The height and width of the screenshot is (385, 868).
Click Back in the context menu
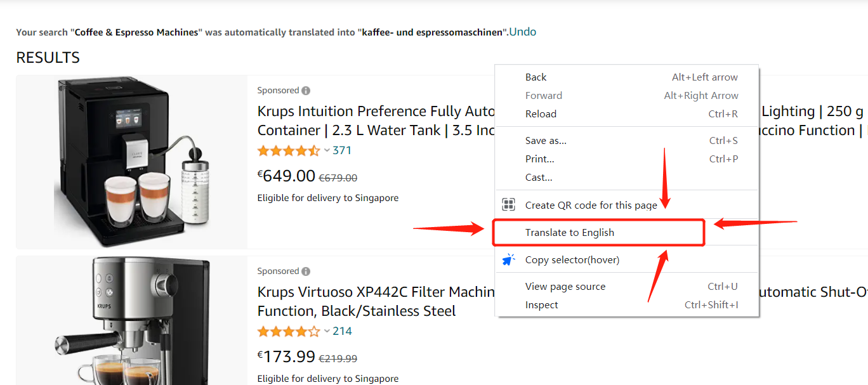click(x=536, y=77)
